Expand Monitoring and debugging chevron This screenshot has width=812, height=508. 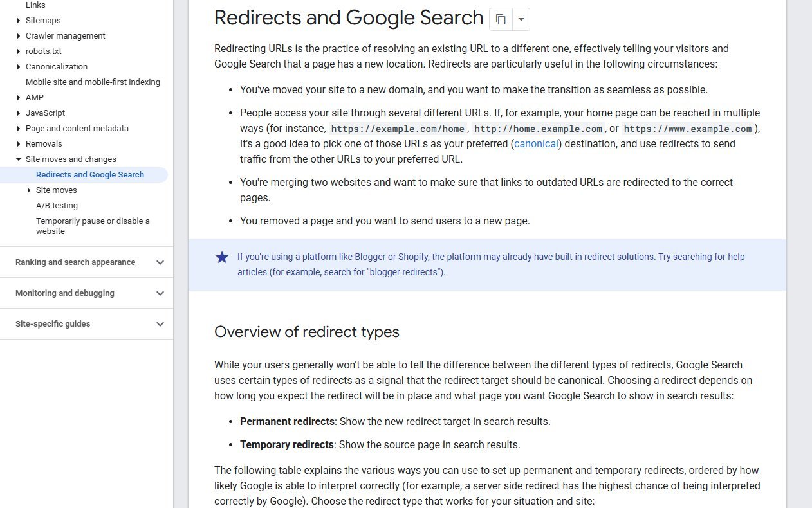coord(160,293)
